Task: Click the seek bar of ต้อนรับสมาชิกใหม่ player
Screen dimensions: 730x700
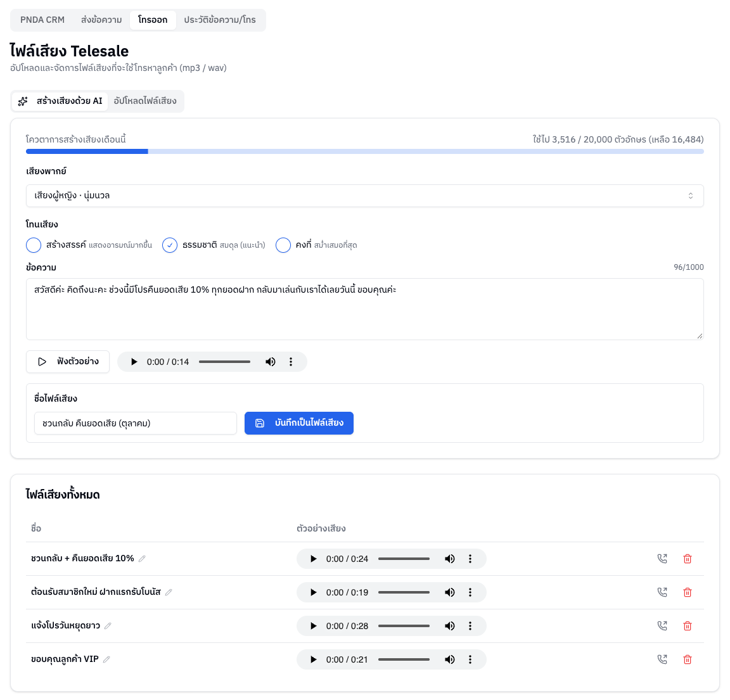Action: pos(404,592)
